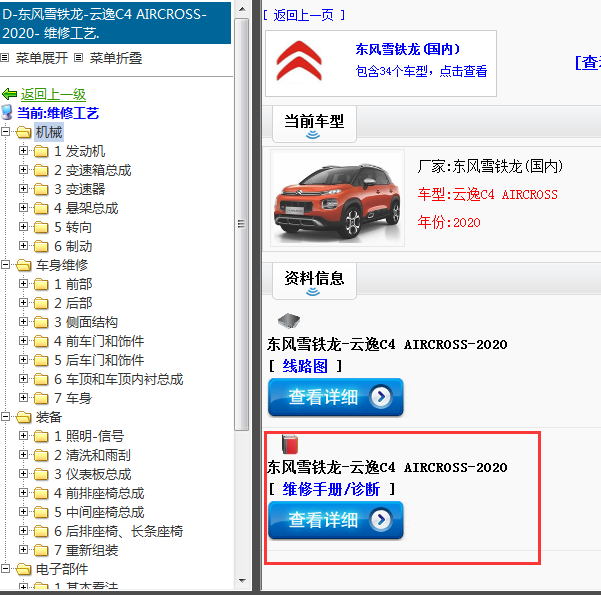Click the folder icon beside 3 仪表板总成

tap(41, 474)
